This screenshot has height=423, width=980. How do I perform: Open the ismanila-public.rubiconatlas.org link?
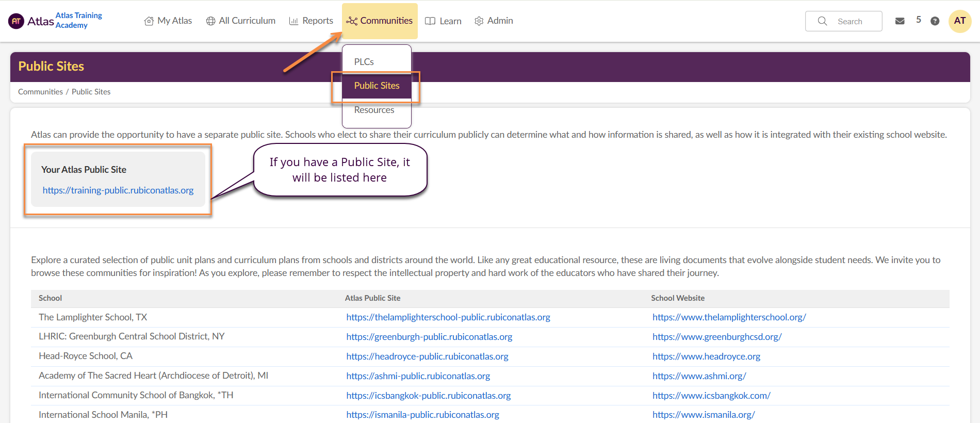pyautogui.click(x=423, y=415)
